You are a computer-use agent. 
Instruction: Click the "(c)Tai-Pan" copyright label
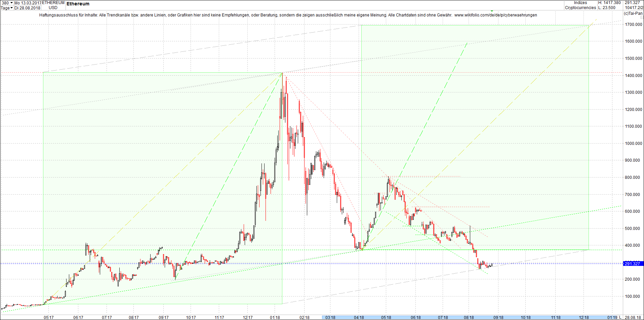pos(633,13)
